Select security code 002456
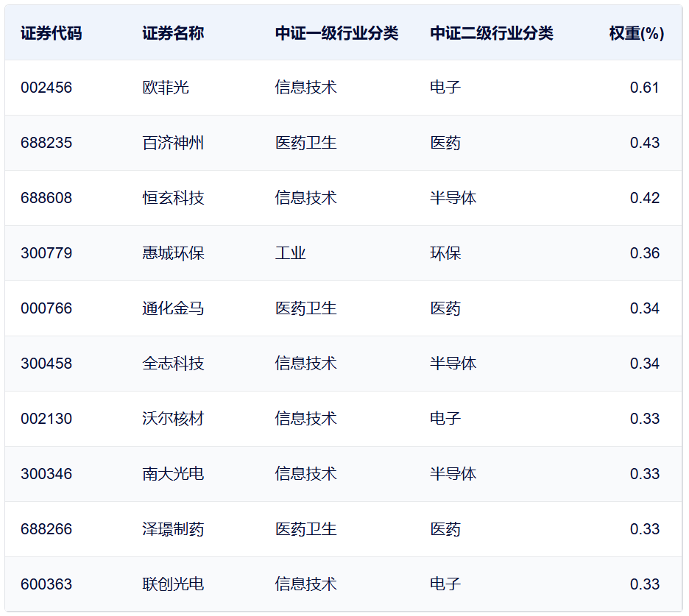Image resolution: width=689 pixels, height=616 pixels. click(46, 88)
